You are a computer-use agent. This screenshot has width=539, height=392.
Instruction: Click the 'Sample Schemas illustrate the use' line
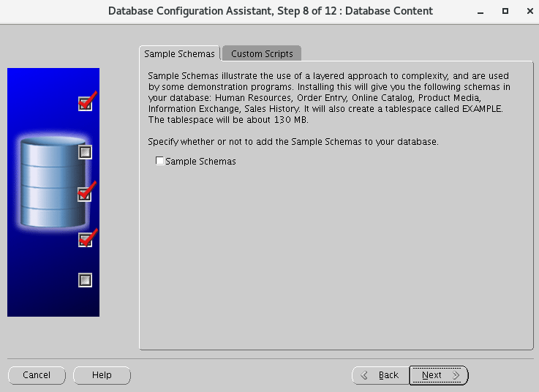(328, 75)
